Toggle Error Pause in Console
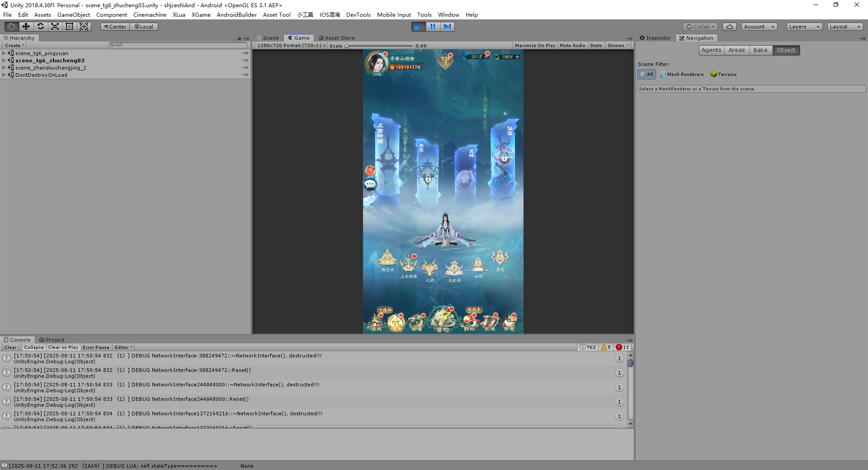Viewport: 868px width, 470px height. click(x=96, y=348)
